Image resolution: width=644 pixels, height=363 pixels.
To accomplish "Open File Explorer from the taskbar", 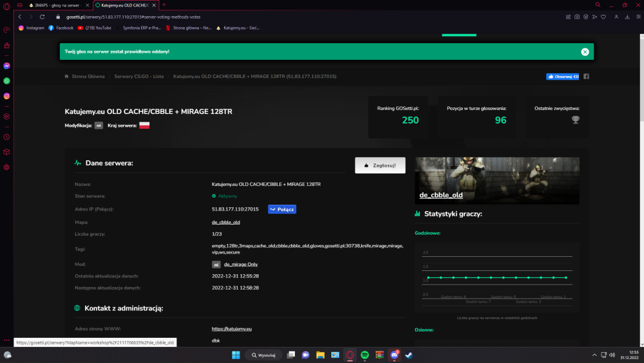I will (x=320, y=355).
